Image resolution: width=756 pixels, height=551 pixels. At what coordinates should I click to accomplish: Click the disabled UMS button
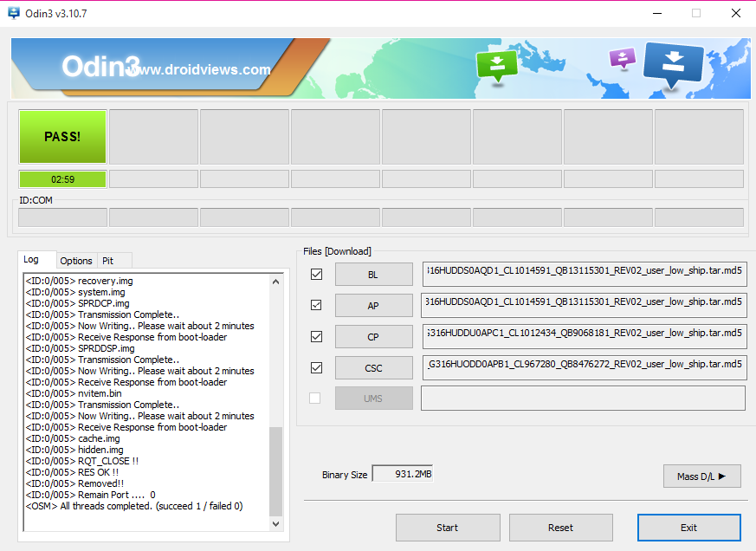point(373,399)
